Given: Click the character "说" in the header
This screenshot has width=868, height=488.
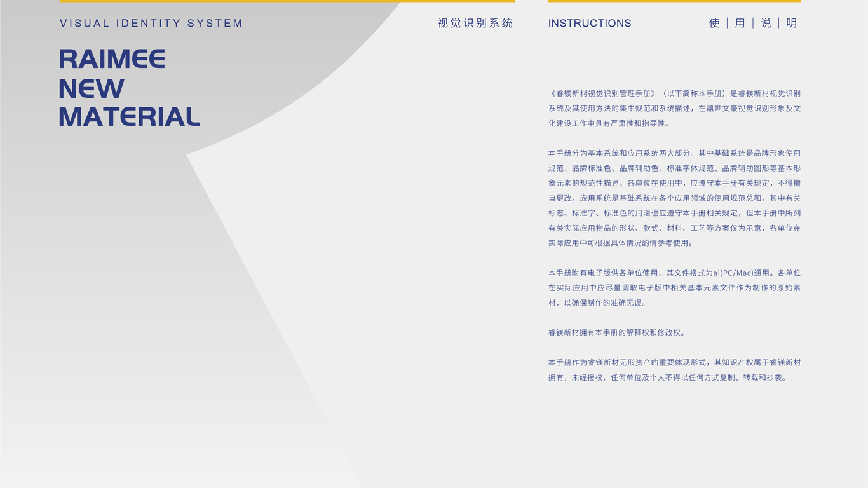Looking at the screenshot, I should coord(766,23).
